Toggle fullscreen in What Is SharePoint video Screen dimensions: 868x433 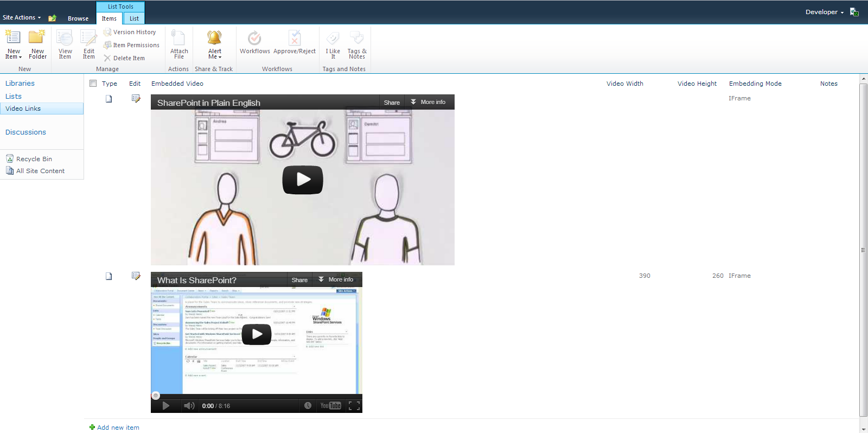[x=354, y=406]
